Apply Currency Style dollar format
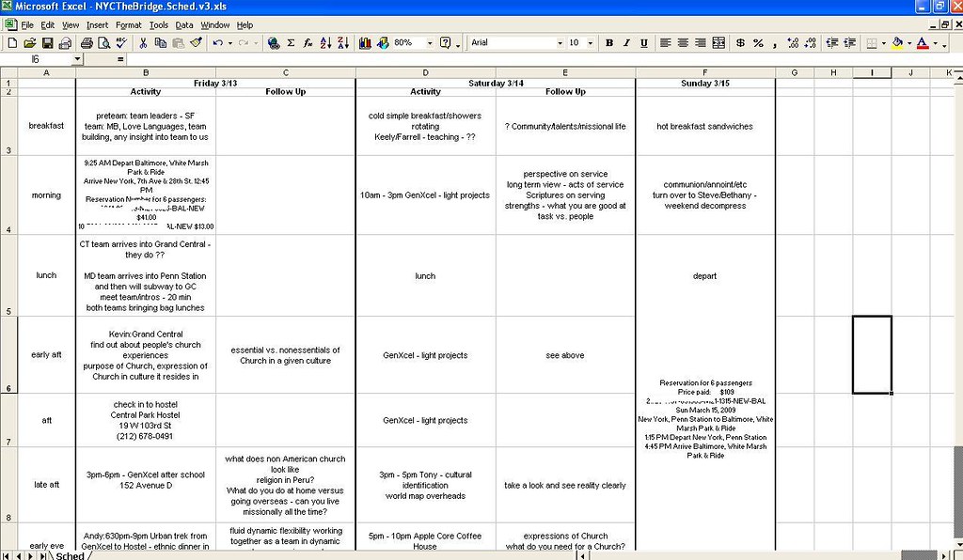This screenshot has height=560, width=963. [741, 43]
